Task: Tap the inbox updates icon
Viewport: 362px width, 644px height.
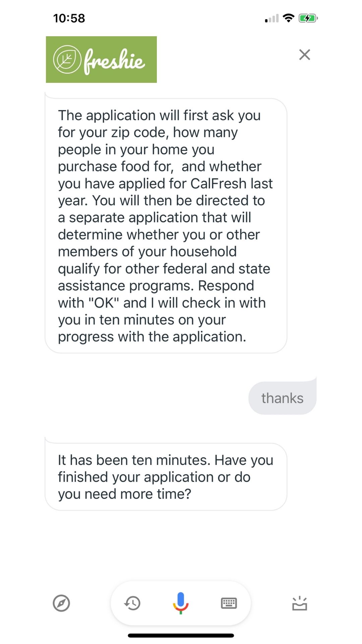Action: [x=300, y=603]
